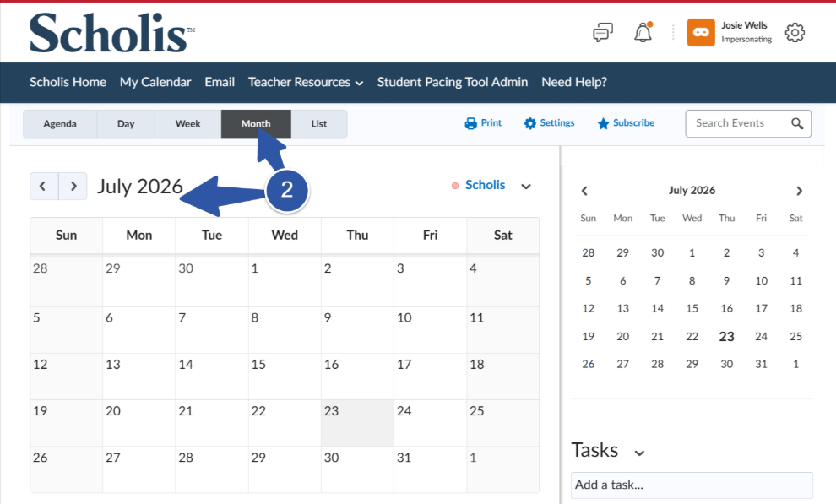Switch to Agenda view
Viewport: 836px width, 504px height.
[60, 124]
